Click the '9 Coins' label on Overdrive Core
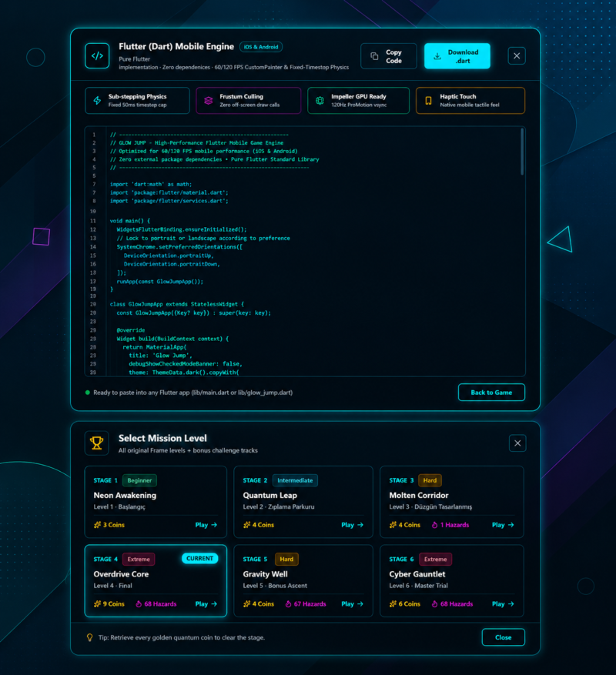Screen dimensions: 616x675 pos(114,604)
